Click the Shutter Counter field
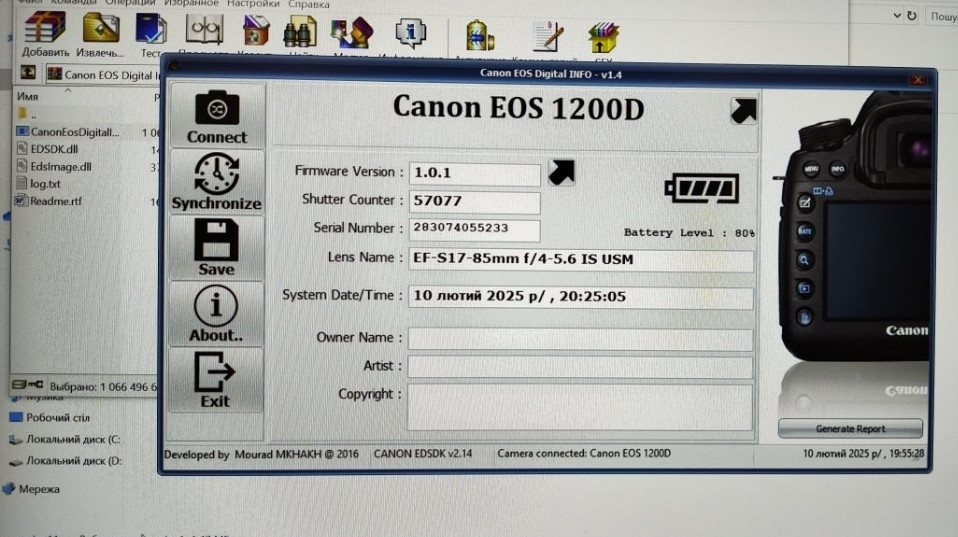Image resolution: width=958 pixels, height=537 pixels. click(x=474, y=202)
